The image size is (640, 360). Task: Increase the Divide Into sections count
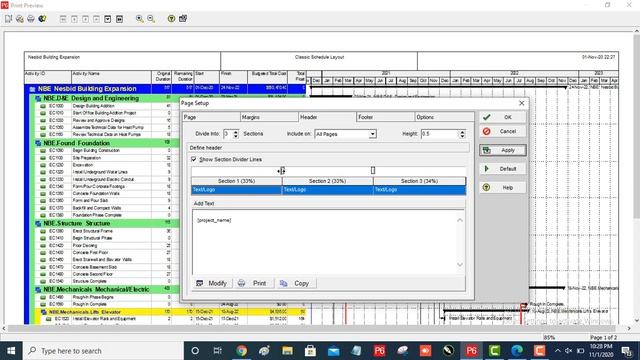tap(236, 131)
